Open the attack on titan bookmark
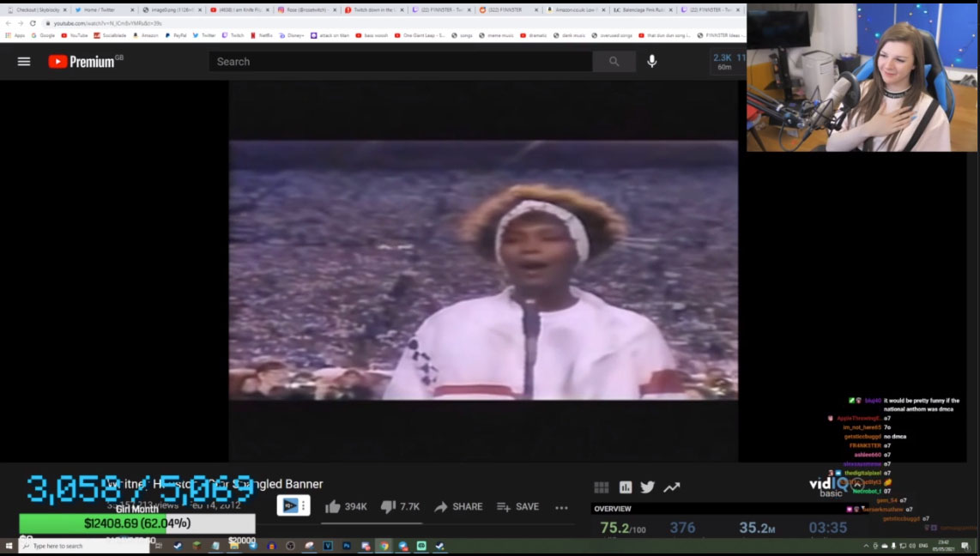 pyautogui.click(x=330, y=36)
